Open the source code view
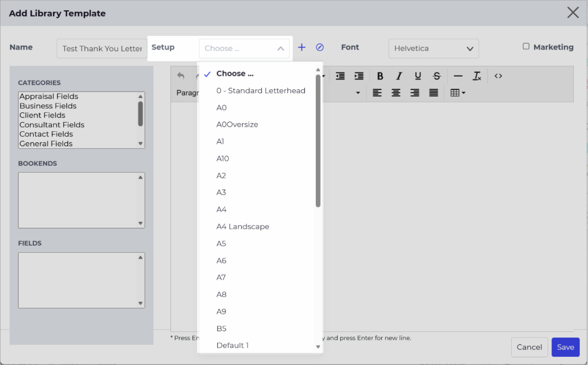 498,76
